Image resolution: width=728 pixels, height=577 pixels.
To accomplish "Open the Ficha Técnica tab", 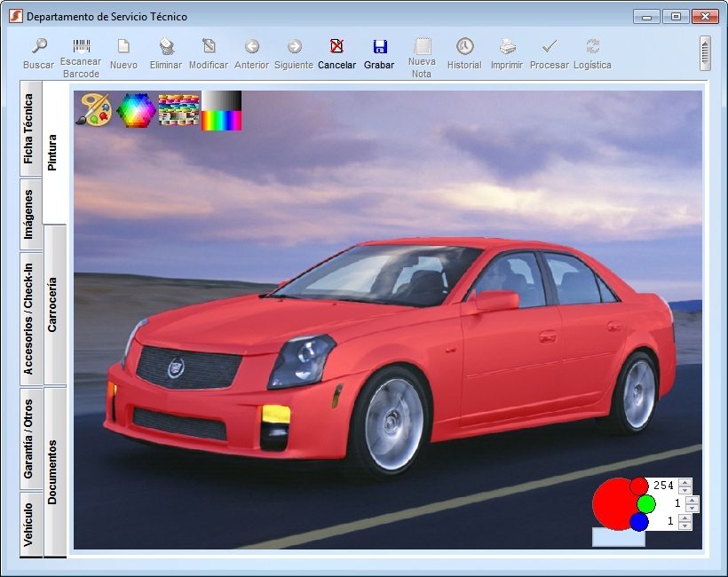I will (x=30, y=129).
